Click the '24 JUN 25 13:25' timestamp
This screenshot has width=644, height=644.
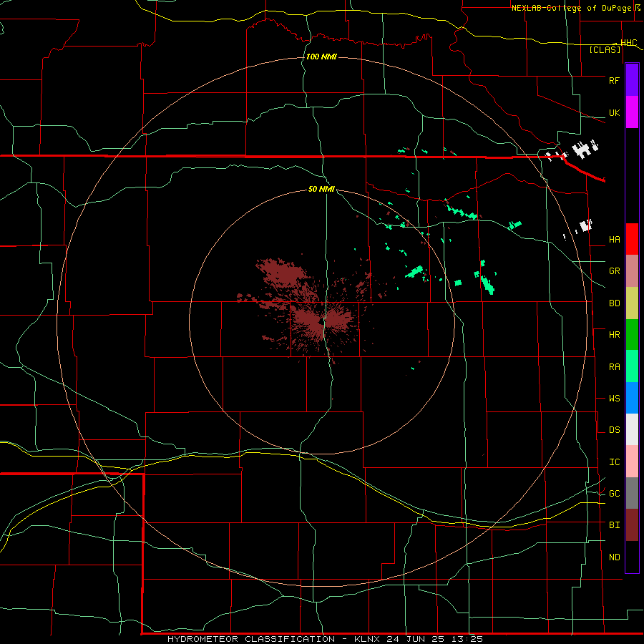click(x=435, y=639)
